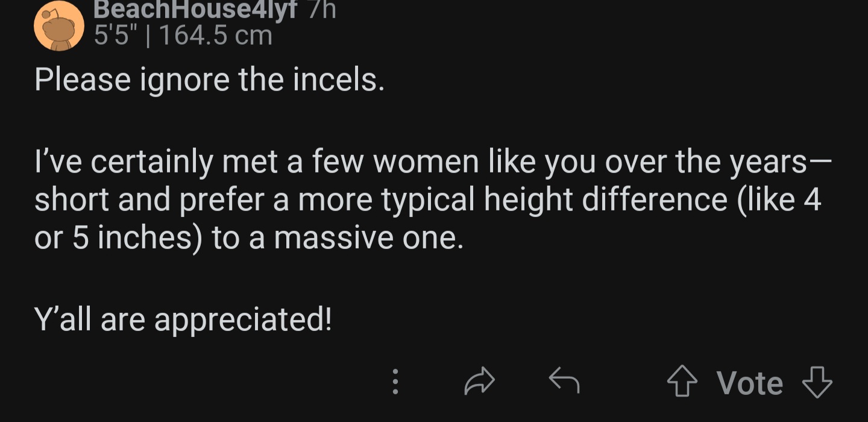This screenshot has height=422, width=868.
Task: Tap the 5'5" | 164.5 cm user flair
Action: click(x=184, y=36)
